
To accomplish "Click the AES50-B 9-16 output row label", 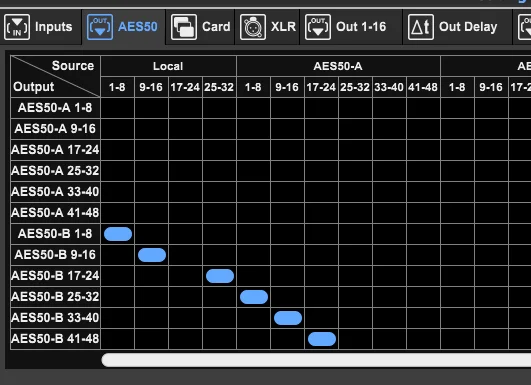I will [55, 255].
